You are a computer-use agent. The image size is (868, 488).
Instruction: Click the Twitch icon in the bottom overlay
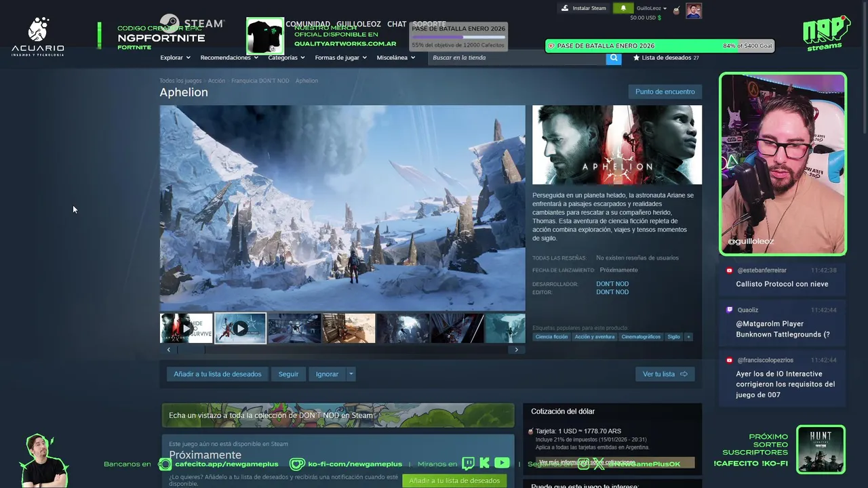(469, 464)
